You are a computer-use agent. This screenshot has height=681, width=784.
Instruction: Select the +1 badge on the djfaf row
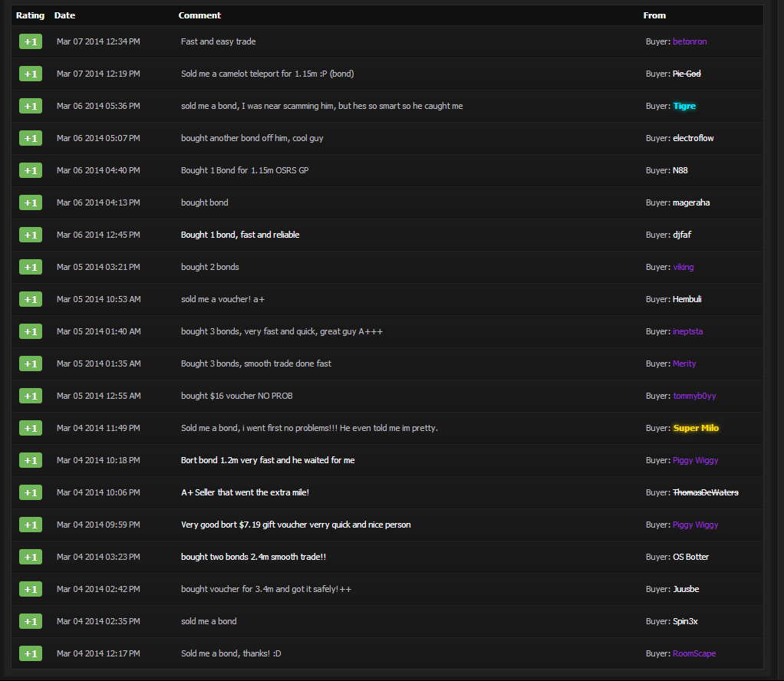pos(31,235)
